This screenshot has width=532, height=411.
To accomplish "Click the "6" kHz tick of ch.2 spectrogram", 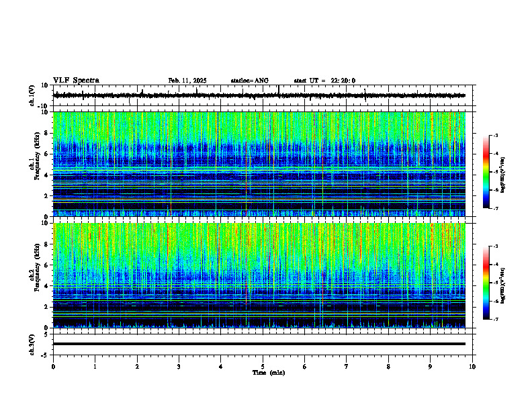I will pos(47,265).
